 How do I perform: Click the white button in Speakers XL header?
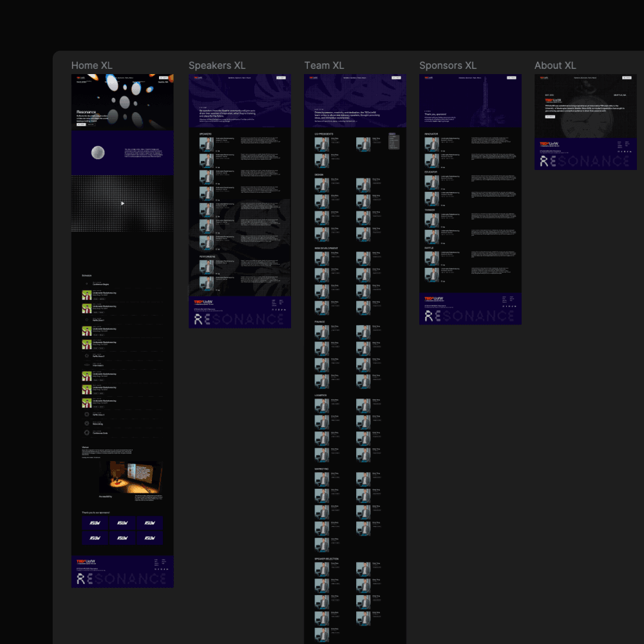pos(281,78)
